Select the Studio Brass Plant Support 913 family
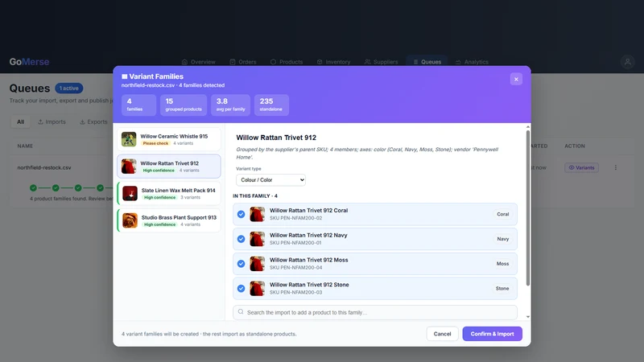This screenshot has height=362, width=644. point(169,220)
